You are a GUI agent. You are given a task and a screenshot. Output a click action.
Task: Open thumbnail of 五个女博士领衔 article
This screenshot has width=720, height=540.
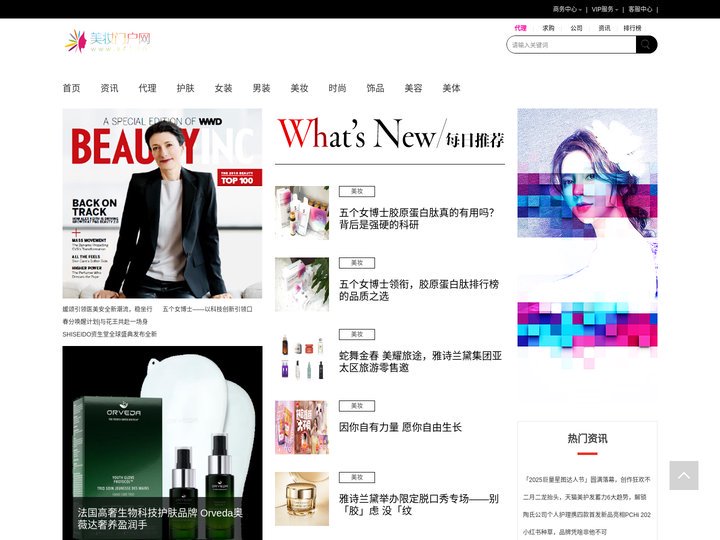[302, 284]
